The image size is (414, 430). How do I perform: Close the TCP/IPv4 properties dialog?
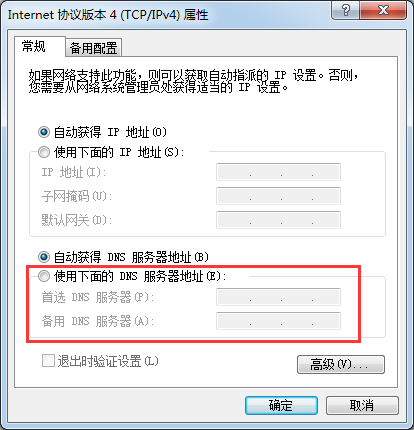pos(383,10)
